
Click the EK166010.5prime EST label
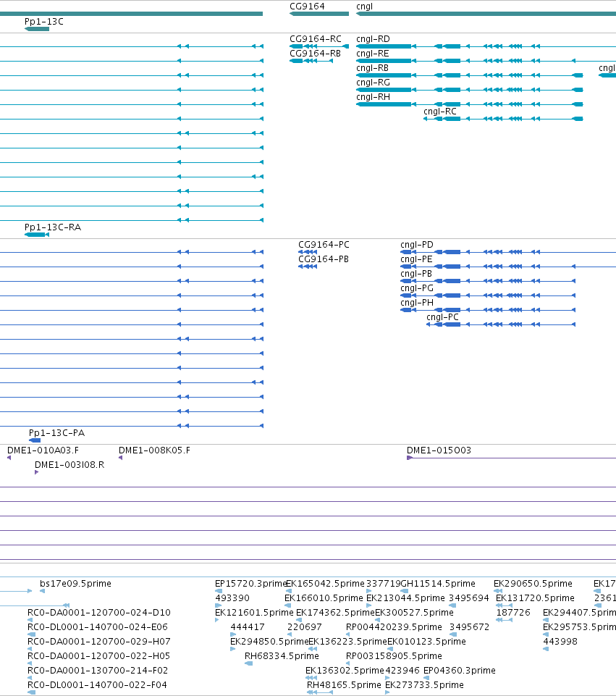[x=324, y=598]
